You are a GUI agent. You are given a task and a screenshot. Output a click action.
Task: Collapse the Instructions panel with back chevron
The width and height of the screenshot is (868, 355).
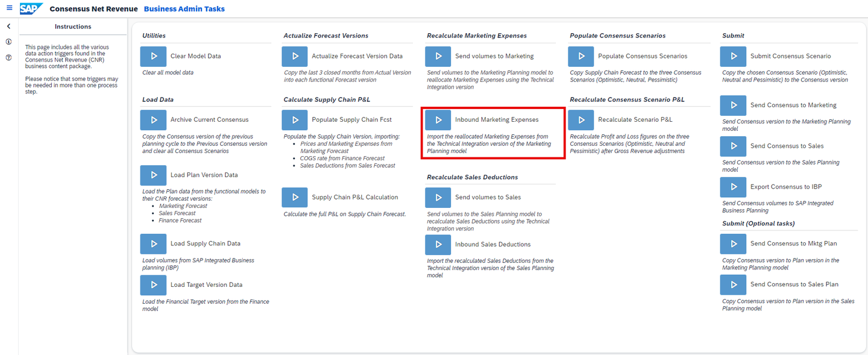[8, 27]
